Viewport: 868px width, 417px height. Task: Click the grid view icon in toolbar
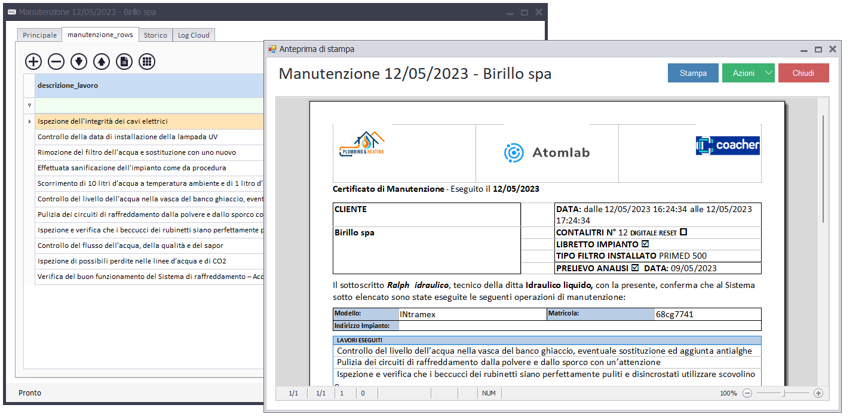pos(147,61)
